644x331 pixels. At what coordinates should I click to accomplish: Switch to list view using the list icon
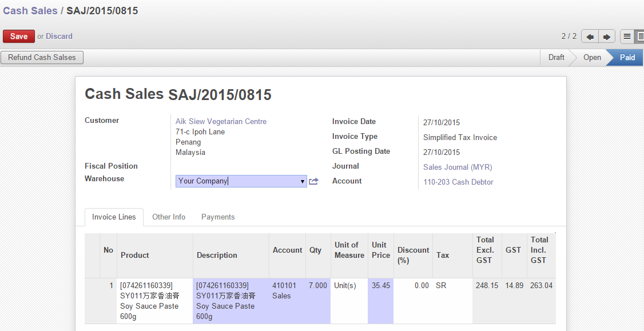pyautogui.click(x=627, y=36)
